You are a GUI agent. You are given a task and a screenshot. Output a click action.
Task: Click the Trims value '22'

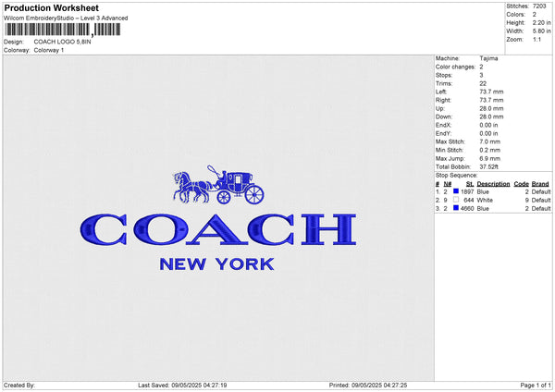483,83
